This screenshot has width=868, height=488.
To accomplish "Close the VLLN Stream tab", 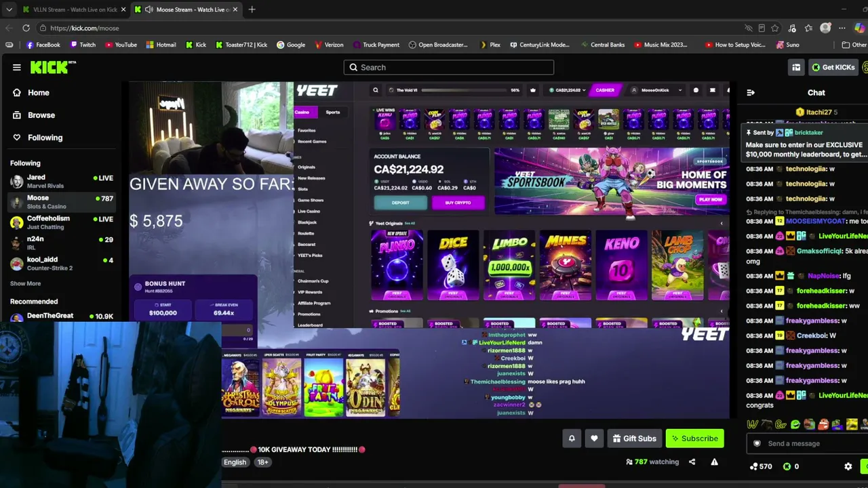I will 123,9.
